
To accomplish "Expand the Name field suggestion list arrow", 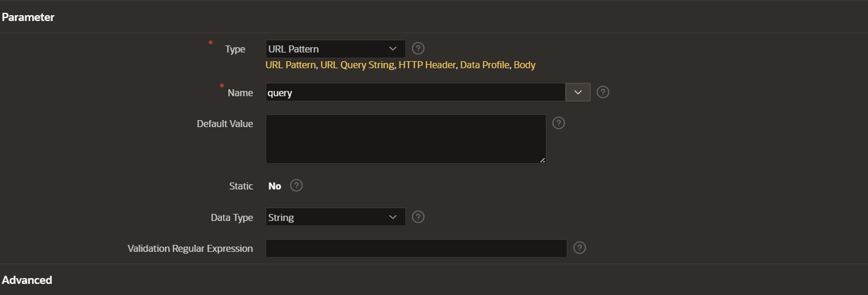I will click(x=578, y=92).
